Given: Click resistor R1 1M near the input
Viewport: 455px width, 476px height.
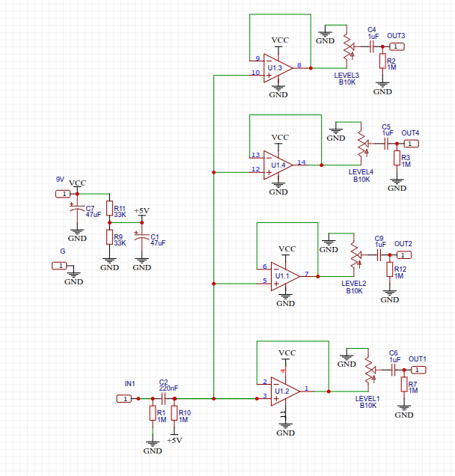Looking at the screenshot, I should 152,413.
